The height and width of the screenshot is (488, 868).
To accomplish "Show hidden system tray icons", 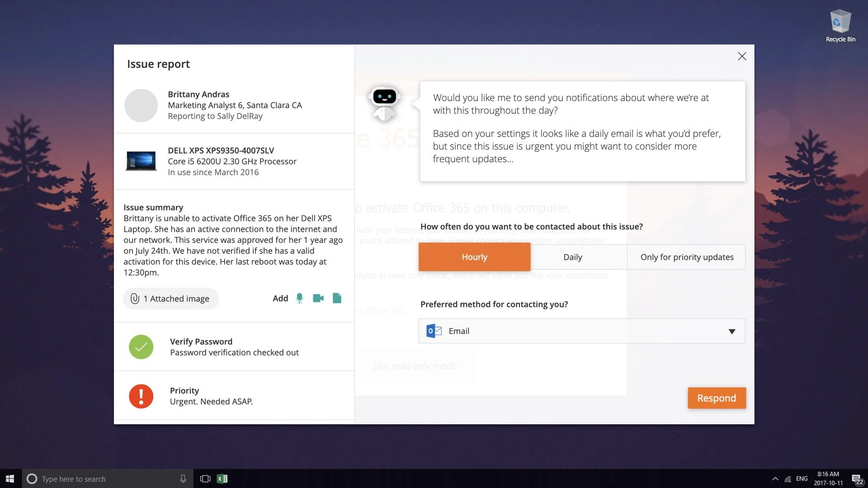I will pos(775,479).
